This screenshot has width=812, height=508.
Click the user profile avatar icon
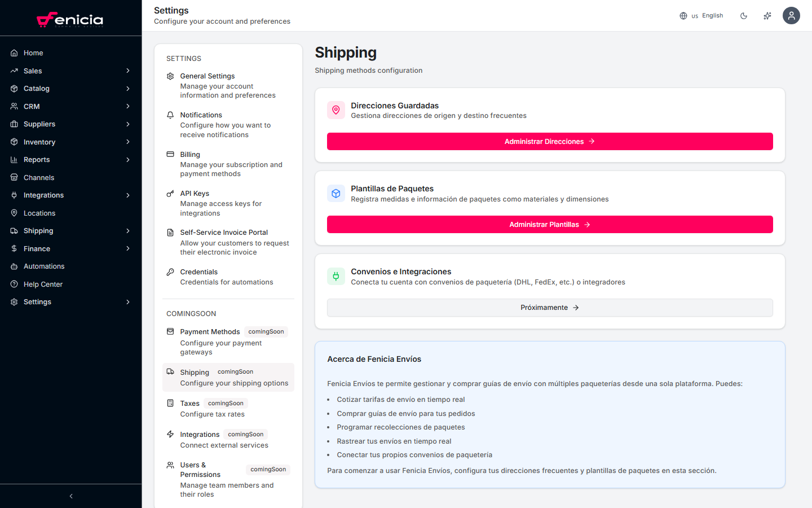791,16
